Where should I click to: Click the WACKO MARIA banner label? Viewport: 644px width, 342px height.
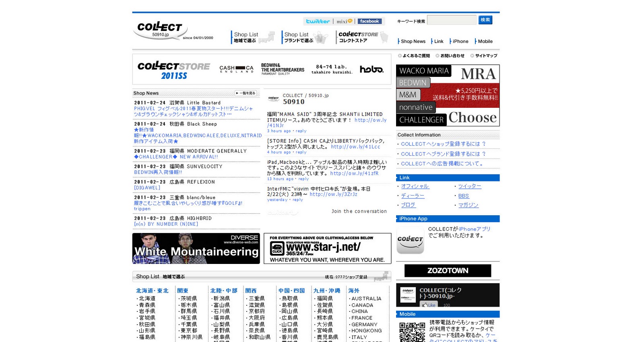click(424, 71)
